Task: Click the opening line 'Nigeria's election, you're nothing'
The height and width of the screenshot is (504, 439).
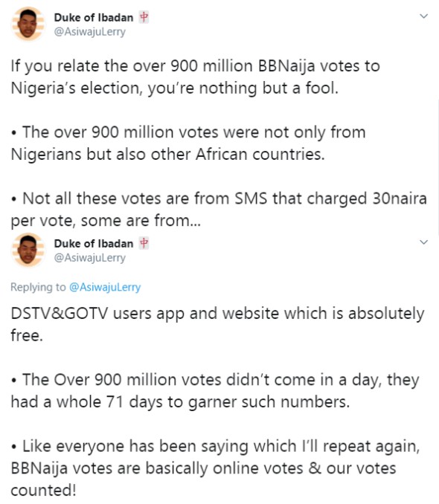Action: (134, 88)
